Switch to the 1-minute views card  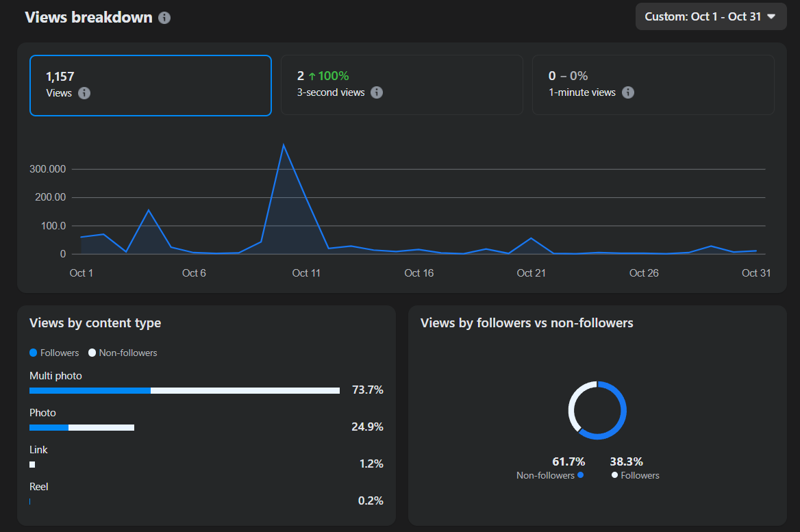click(x=653, y=85)
